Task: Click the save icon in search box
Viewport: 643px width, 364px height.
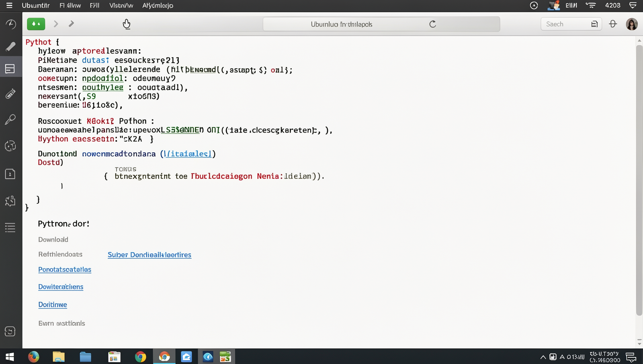Action: click(x=594, y=24)
